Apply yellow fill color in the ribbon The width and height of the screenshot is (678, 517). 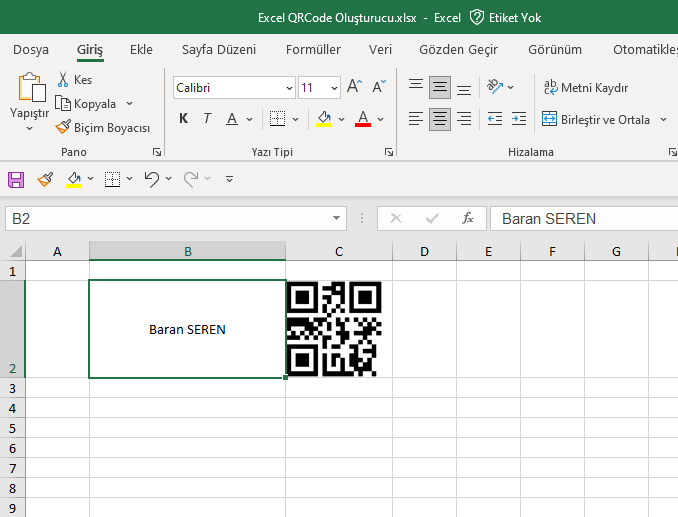[324, 118]
